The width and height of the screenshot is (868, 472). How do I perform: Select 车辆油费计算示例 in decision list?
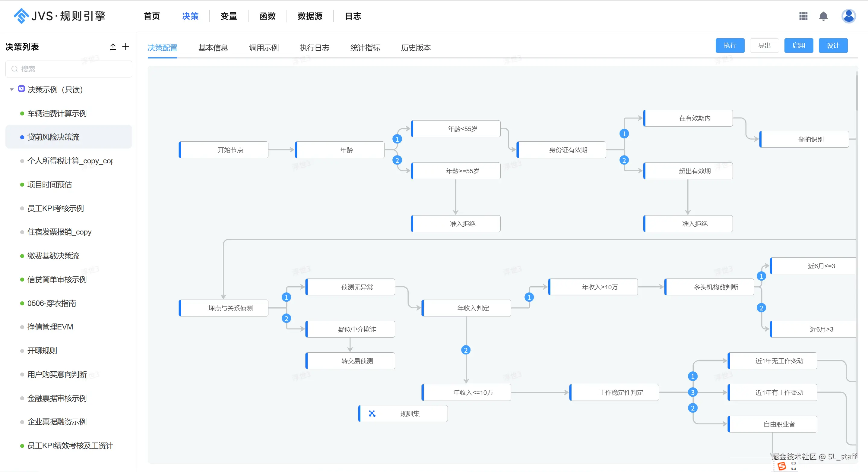[57, 113]
